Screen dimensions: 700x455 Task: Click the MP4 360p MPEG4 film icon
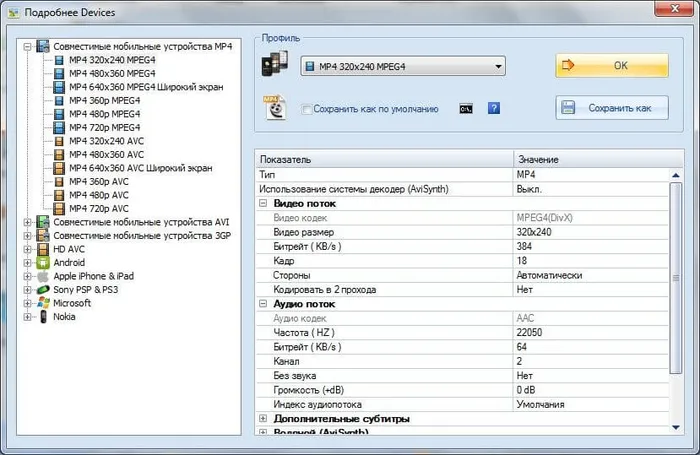[59, 100]
